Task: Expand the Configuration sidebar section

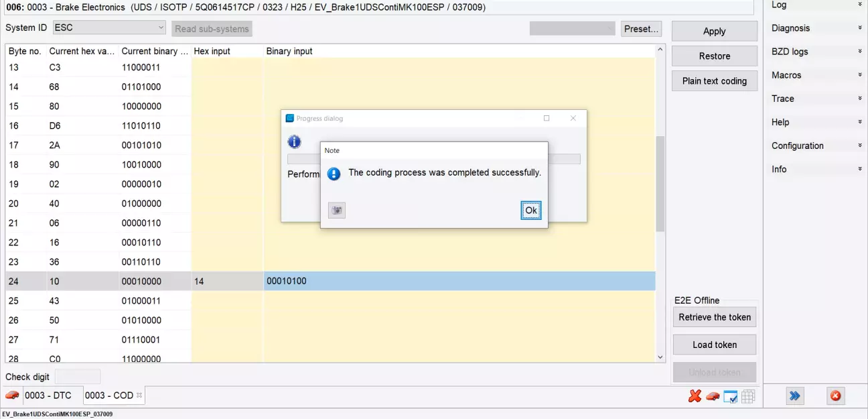Action: (x=816, y=145)
